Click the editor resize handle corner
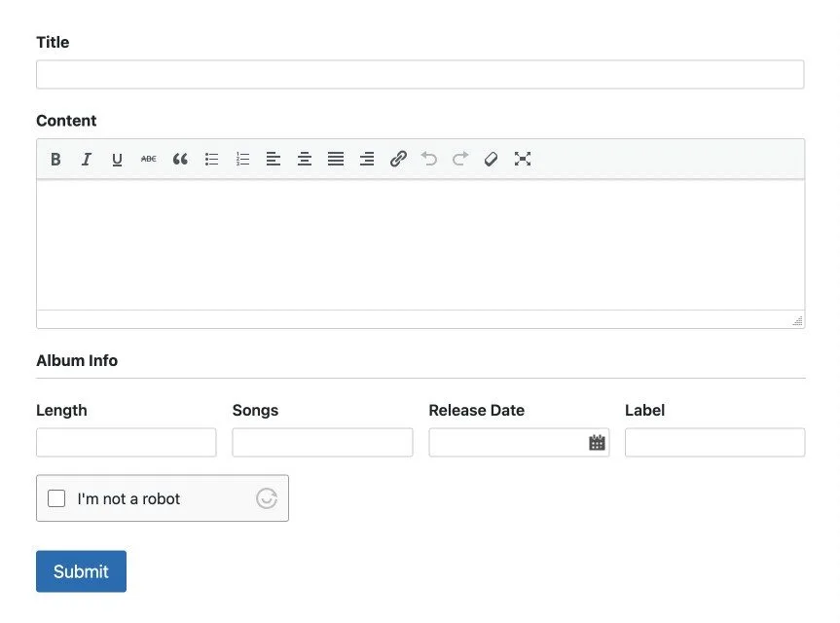The height and width of the screenshot is (623, 840). point(798,321)
